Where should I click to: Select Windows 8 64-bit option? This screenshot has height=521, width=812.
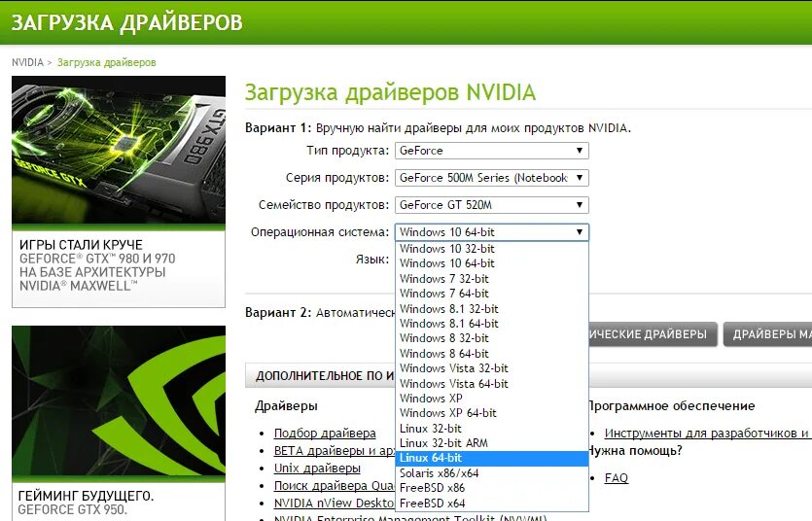pyautogui.click(x=491, y=354)
